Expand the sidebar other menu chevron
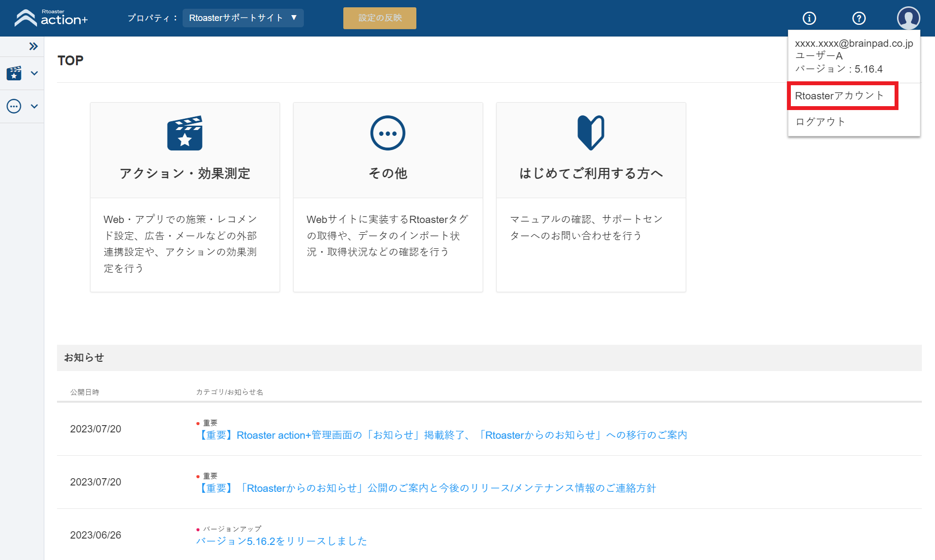The height and width of the screenshot is (560, 935). coord(34,106)
